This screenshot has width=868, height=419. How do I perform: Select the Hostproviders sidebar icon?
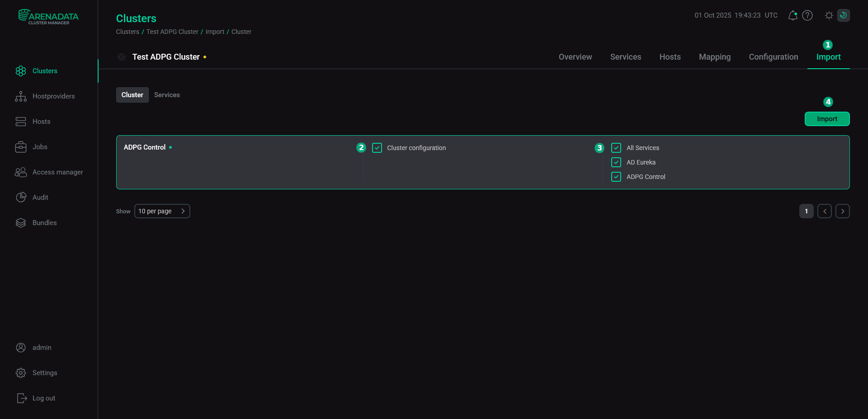[x=21, y=96]
